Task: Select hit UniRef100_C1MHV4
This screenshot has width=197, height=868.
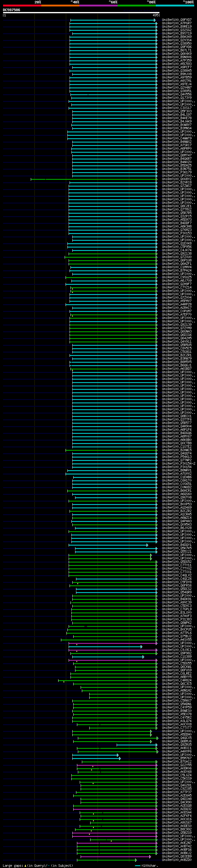Action: pos(176,267)
